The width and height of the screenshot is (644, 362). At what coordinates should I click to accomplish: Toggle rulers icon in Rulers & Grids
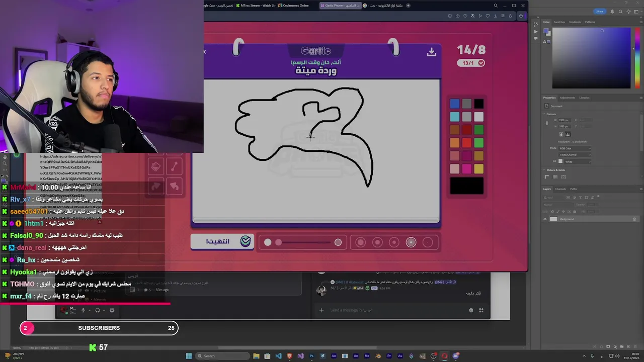(x=547, y=177)
